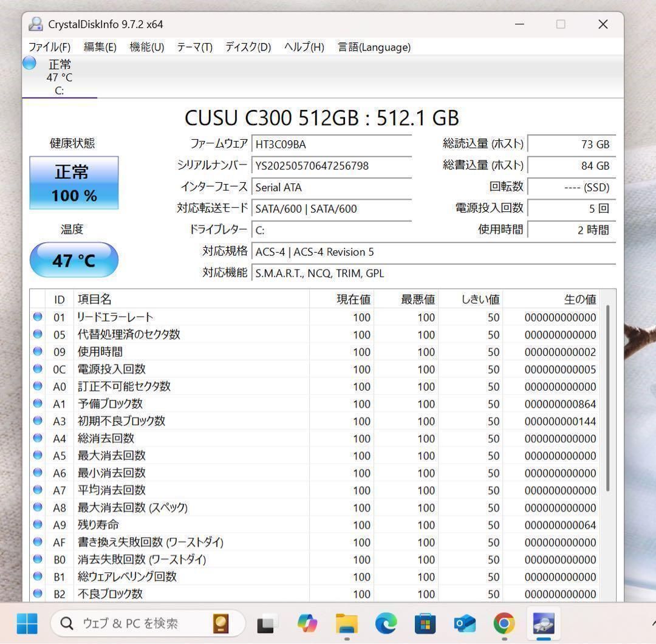Select the 使用時間 SMART attribute row dot

click(37, 351)
